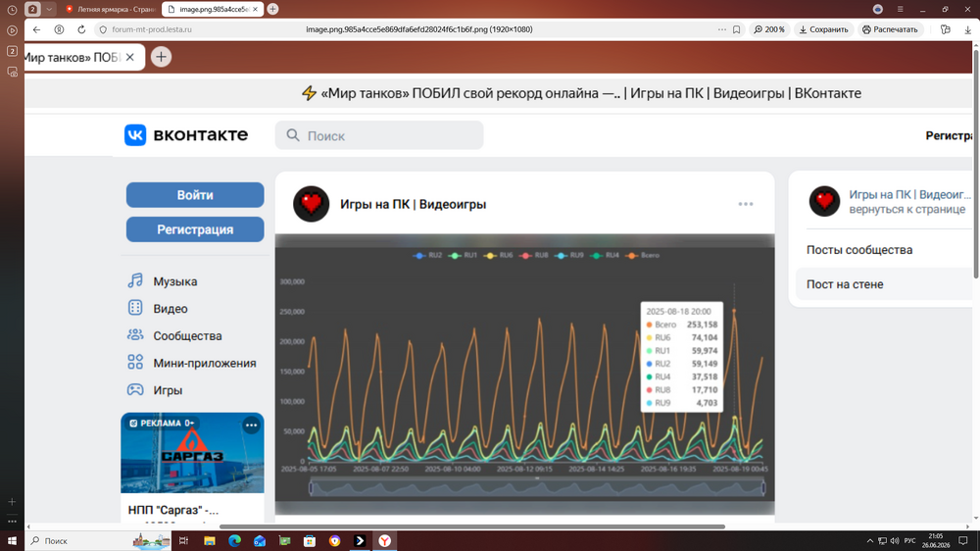
Task: Click the vertical page scrollbar
Action: click(x=976, y=164)
